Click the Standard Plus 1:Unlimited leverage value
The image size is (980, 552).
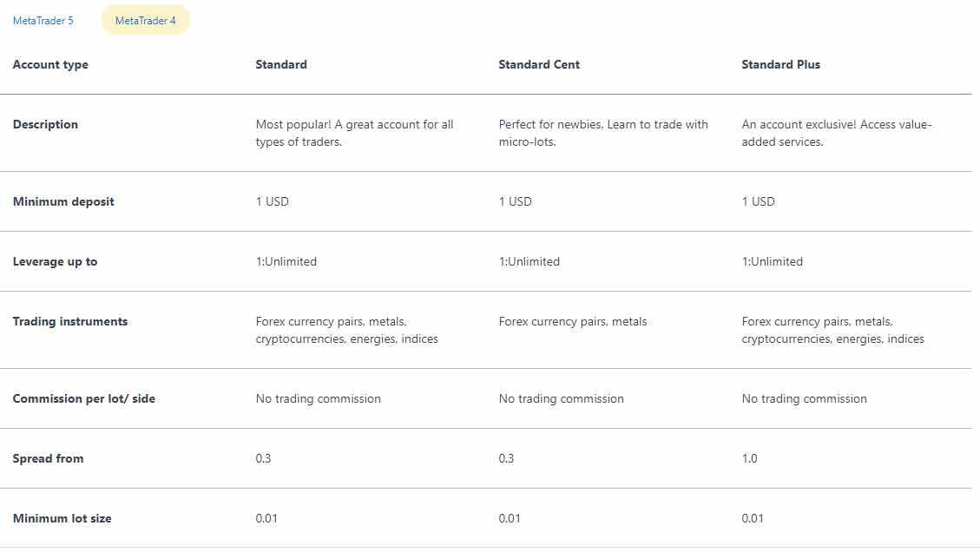pyautogui.click(x=773, y=261)
